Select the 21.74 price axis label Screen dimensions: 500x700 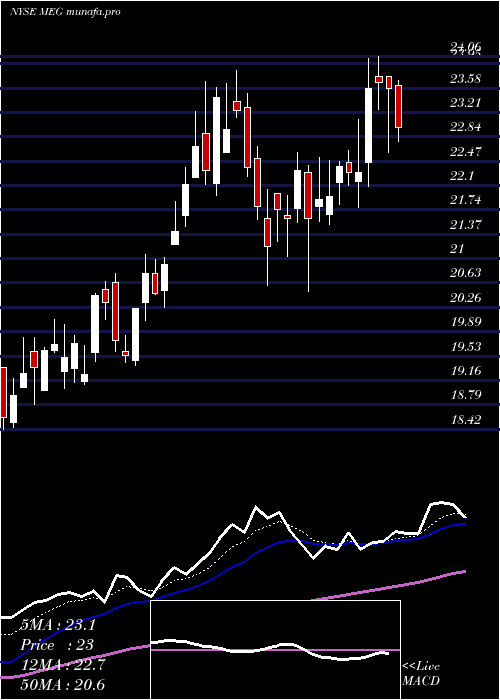pyautogui.click(x=465, y=200)
